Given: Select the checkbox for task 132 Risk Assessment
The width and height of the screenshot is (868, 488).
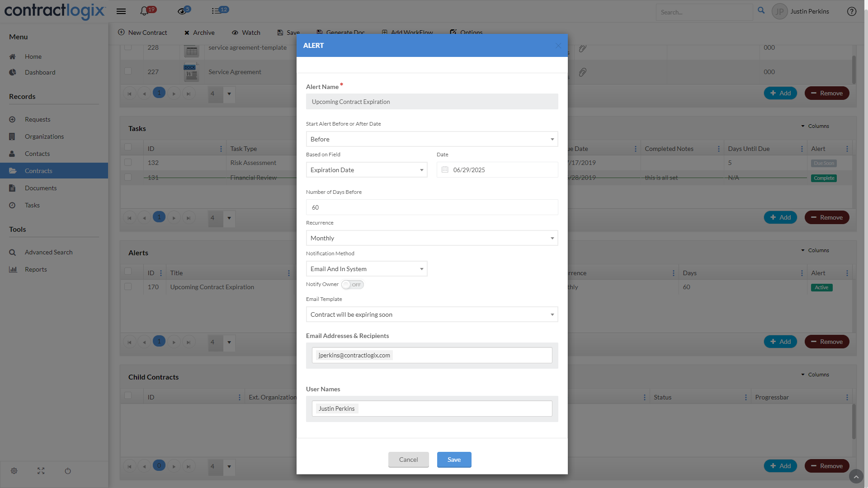Looking at the screenshot, I should pyautogui.click(x=128, y=162).
